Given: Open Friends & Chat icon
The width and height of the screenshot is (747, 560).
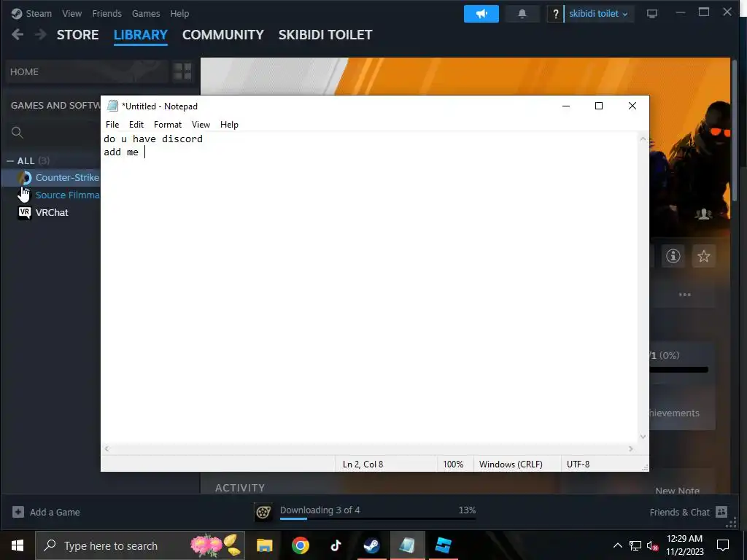Looking at the screenshot, I should click(721, 512).
